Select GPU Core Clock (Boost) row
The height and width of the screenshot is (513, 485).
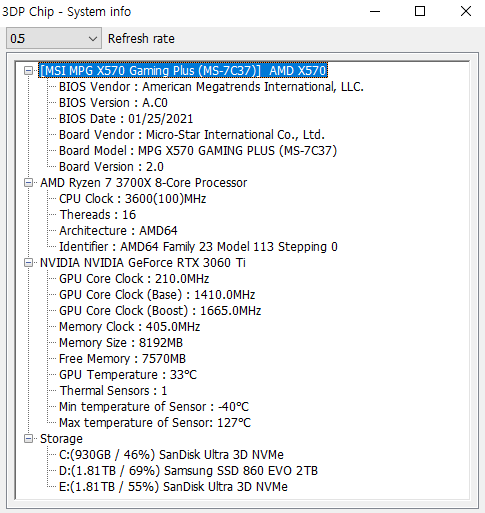pyautogui.click(x=160, y=311)
